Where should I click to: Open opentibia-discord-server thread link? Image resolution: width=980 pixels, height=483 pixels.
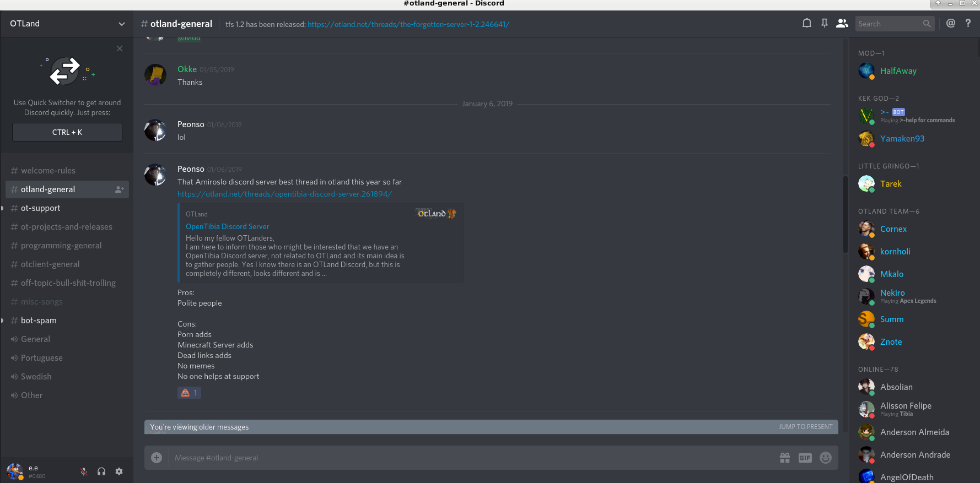284,194
